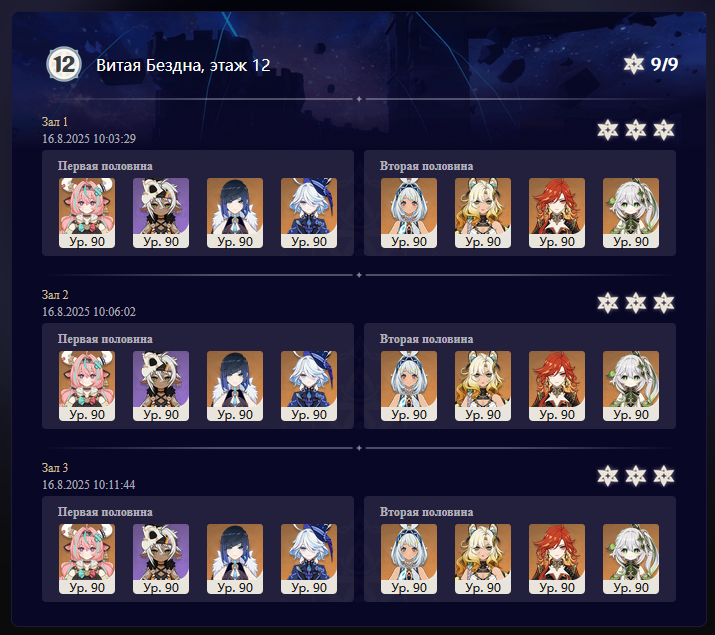Click blonde cat-eared character in Зал 2
The height and width of the screenshot is (635, 715).
click(x=483, y=386)
